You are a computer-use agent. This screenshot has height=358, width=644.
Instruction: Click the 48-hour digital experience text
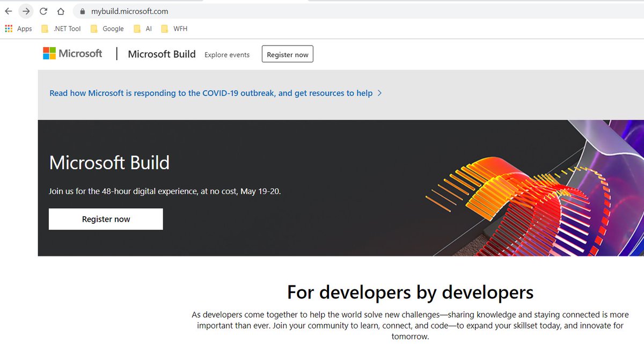point(165,191)
